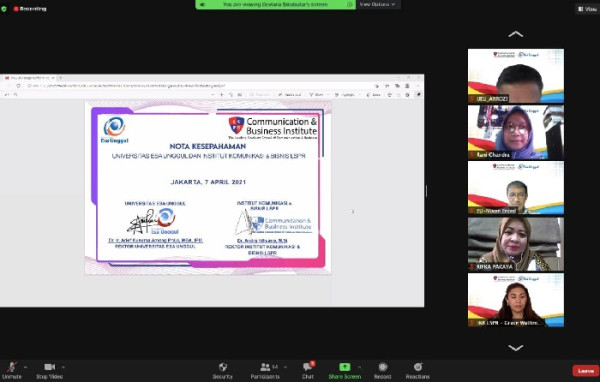Open video options arrow beside Stop Video

click(x=63, y=367)
